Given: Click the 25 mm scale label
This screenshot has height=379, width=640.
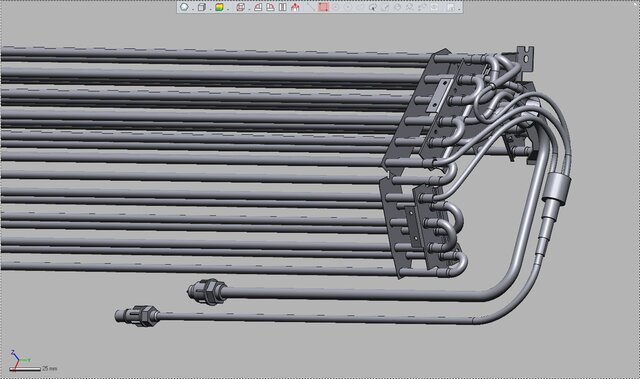Looking at the screenshot, I should pos(49,368).
